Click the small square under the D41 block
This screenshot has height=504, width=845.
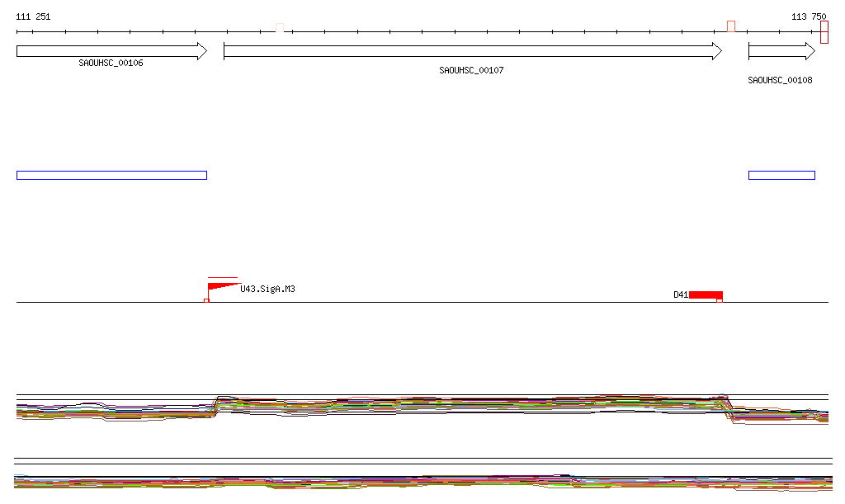(720, 300)
